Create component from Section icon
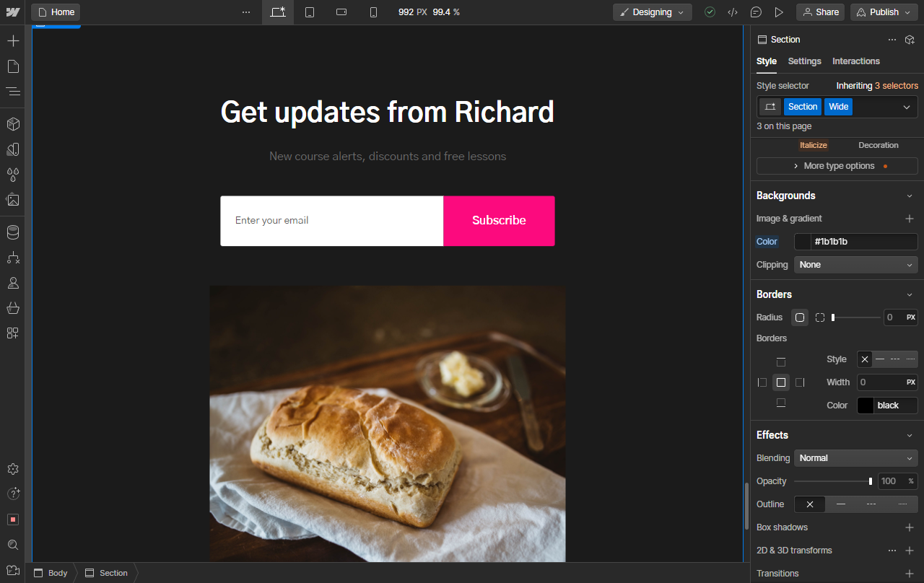Screen dimensions: 924x583 pos(910,40)
